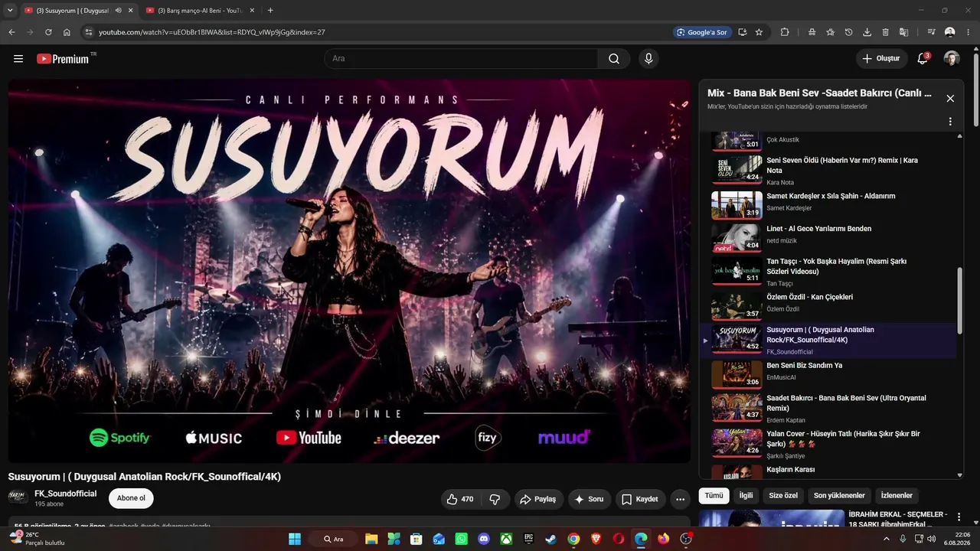Select the Size özel filter chip
This screenshot has width=980, height=551.
pyautogui.click(x=783, y=496)
